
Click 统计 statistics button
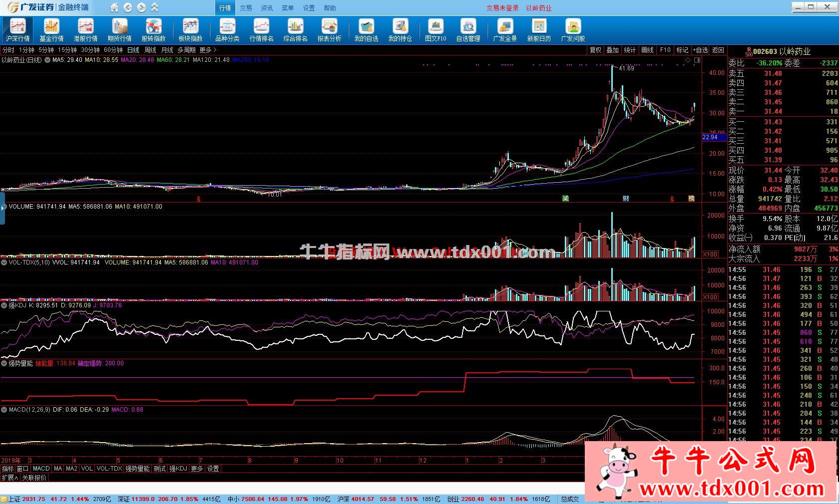pos(630,50)
